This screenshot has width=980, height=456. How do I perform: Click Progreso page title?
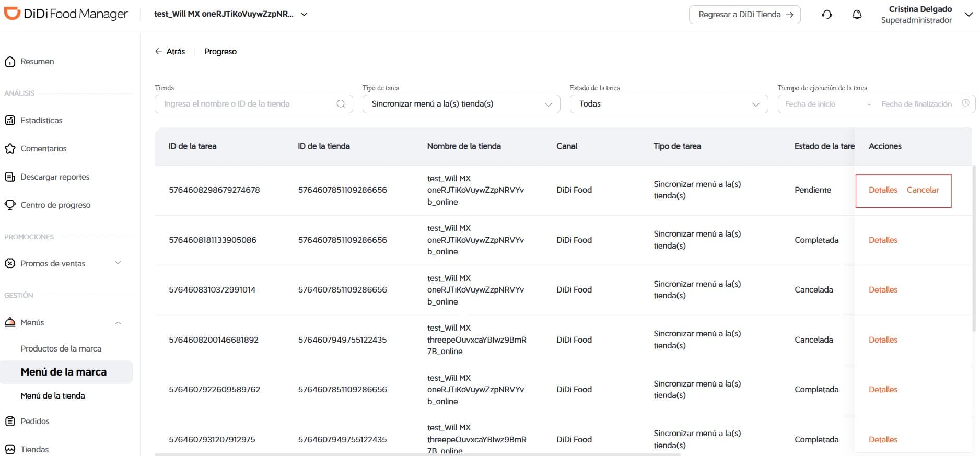(x=220, y=51)
